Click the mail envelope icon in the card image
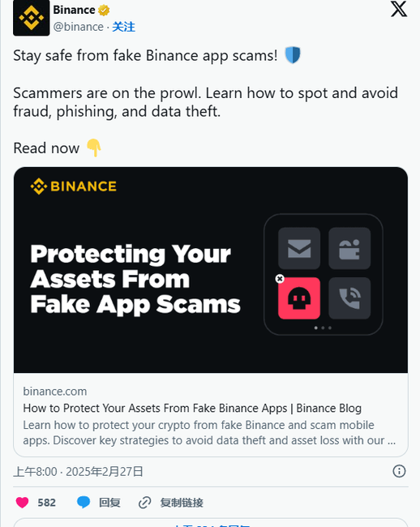 299,248
